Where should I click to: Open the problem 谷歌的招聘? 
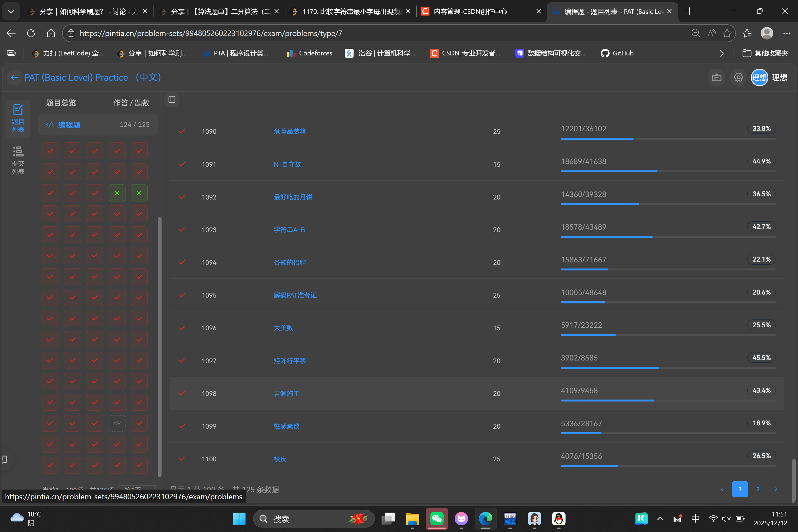[289, 263]
